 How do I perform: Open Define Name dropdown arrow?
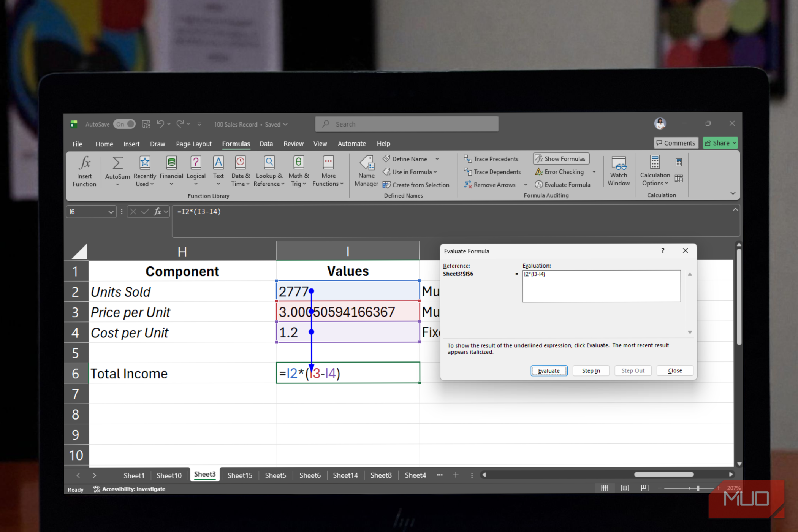click(x=437, y=159)
